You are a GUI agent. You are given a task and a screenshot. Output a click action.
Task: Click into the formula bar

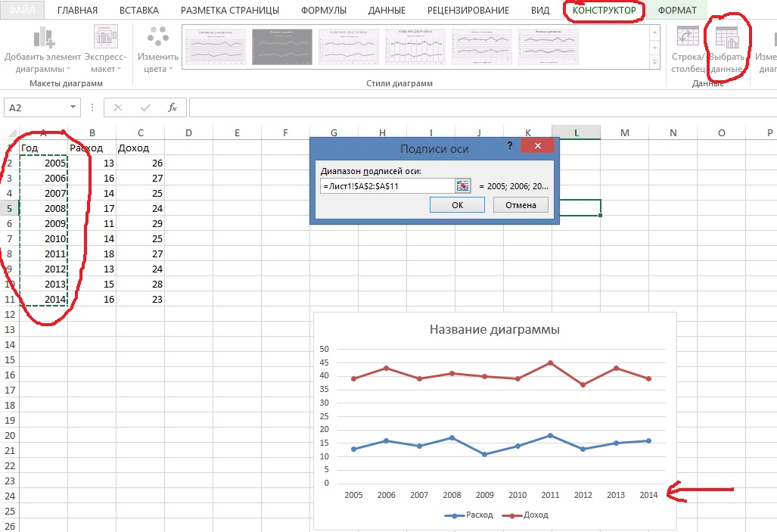tap(483, 107)
